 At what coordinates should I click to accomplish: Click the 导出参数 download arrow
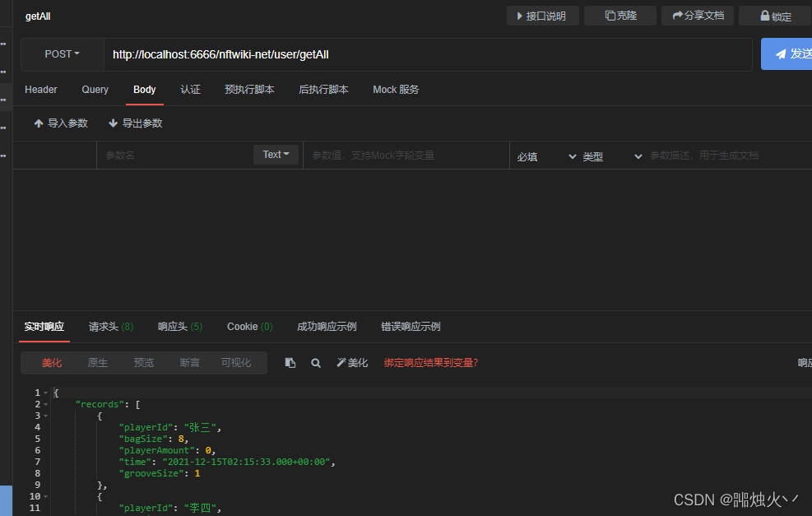pos(113,123)
